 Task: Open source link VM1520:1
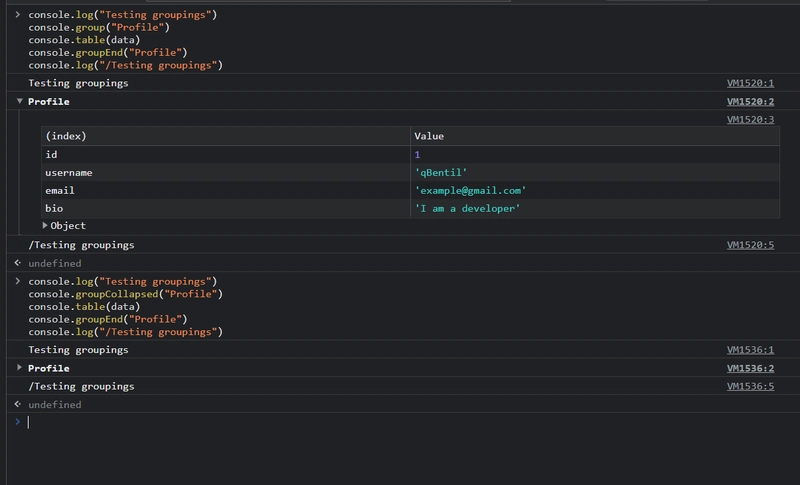pos(750,83)
